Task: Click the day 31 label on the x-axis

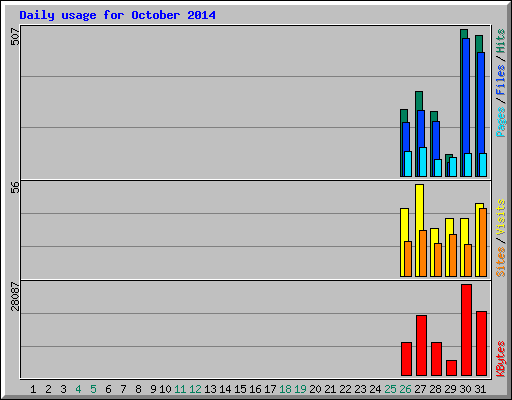Action: click(x=480, y=389)
